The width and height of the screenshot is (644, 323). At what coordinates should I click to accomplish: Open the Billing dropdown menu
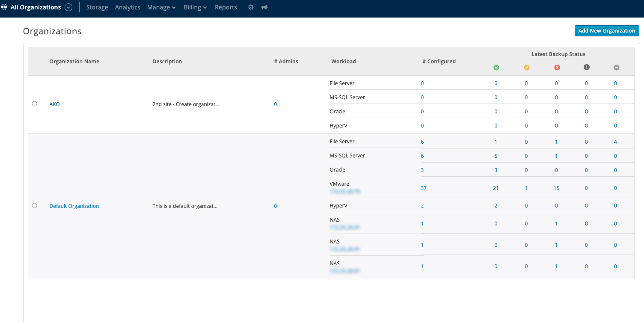click(195, 7)
